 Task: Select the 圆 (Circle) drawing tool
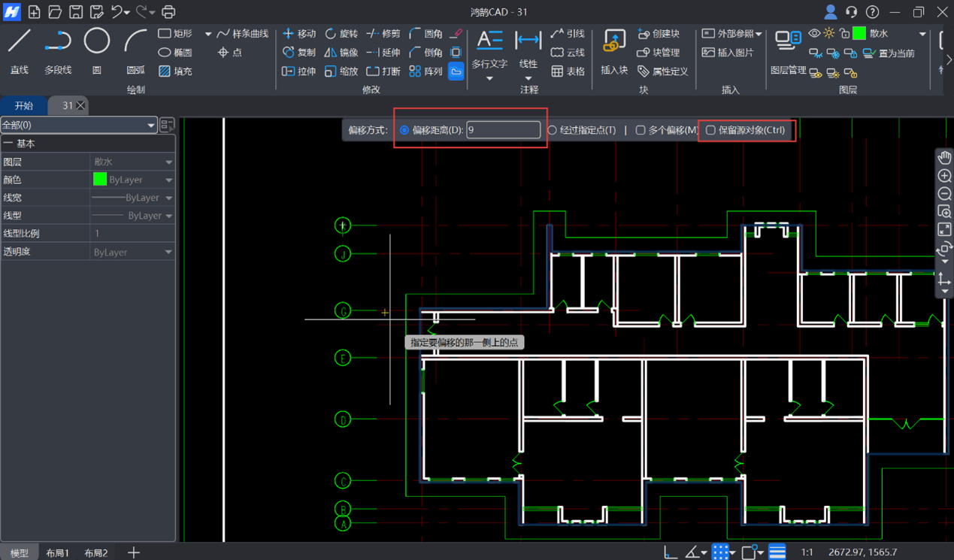click(96, 50)
